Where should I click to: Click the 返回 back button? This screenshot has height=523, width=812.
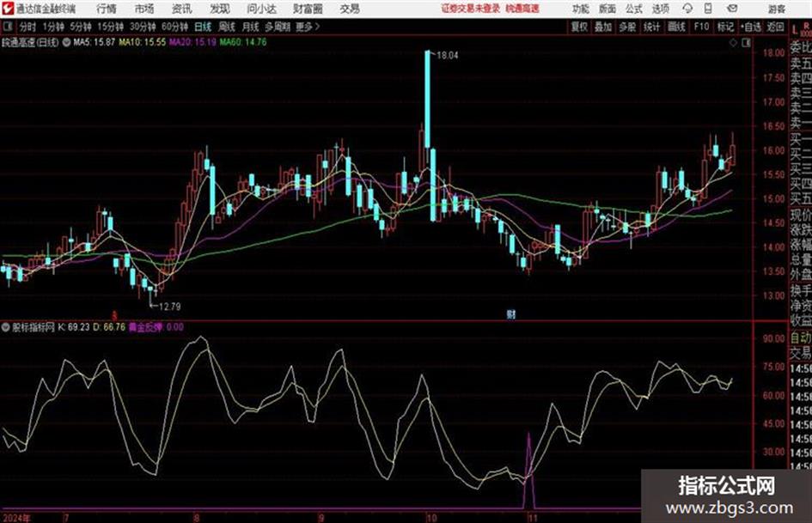tap(775, 27)
